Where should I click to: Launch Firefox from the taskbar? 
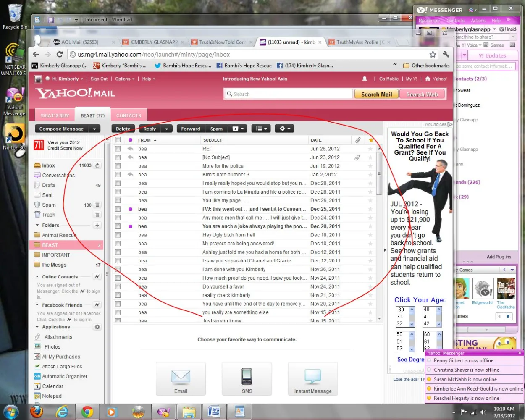click(37, 412)
